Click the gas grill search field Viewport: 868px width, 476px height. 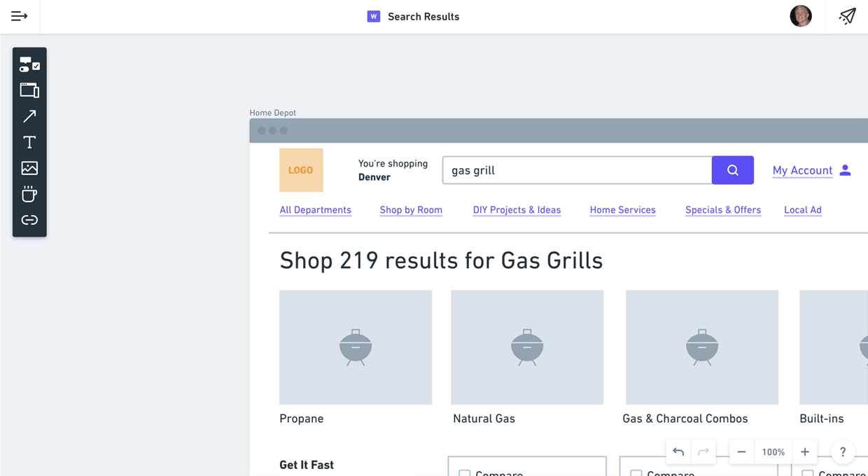click(577, 170)
